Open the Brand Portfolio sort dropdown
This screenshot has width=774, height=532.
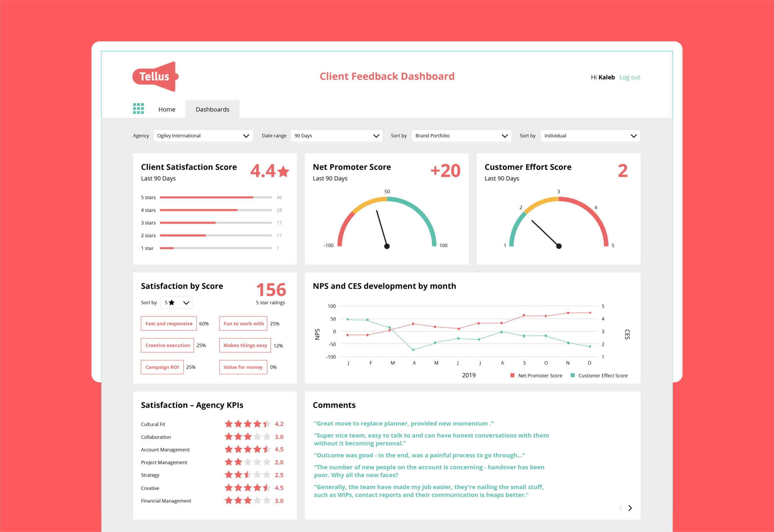coord(461,135)
